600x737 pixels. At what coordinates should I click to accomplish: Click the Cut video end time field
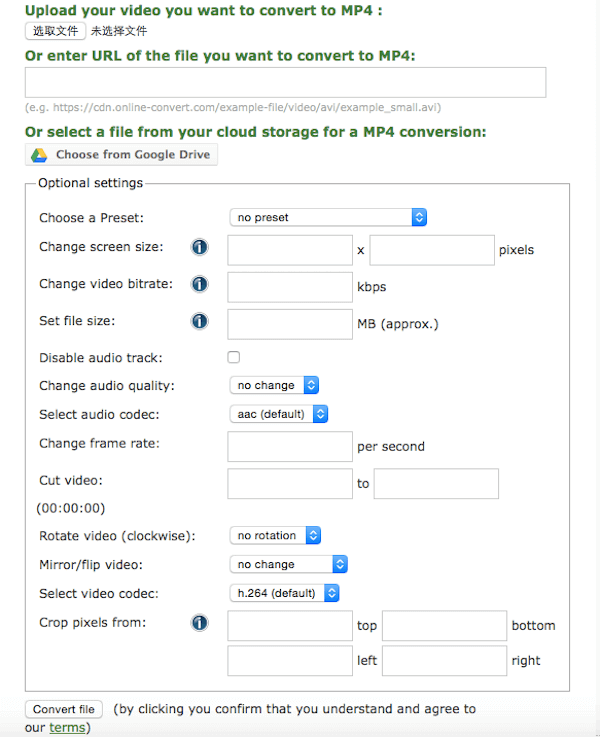tap(436, 484)
